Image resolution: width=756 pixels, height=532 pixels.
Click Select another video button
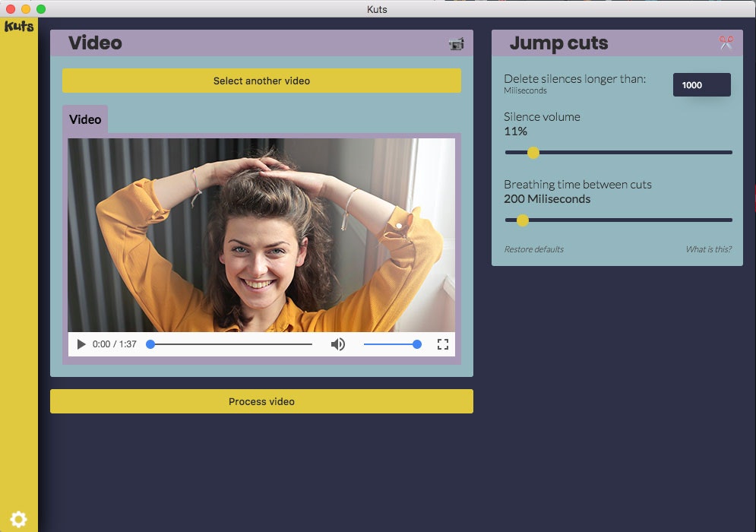[261, 81]
